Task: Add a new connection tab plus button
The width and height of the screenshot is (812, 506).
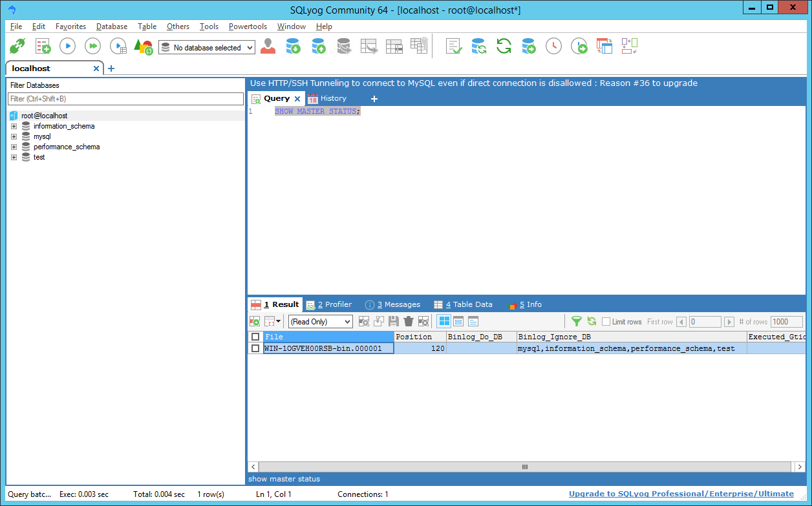Action: (x=111, y=69)
